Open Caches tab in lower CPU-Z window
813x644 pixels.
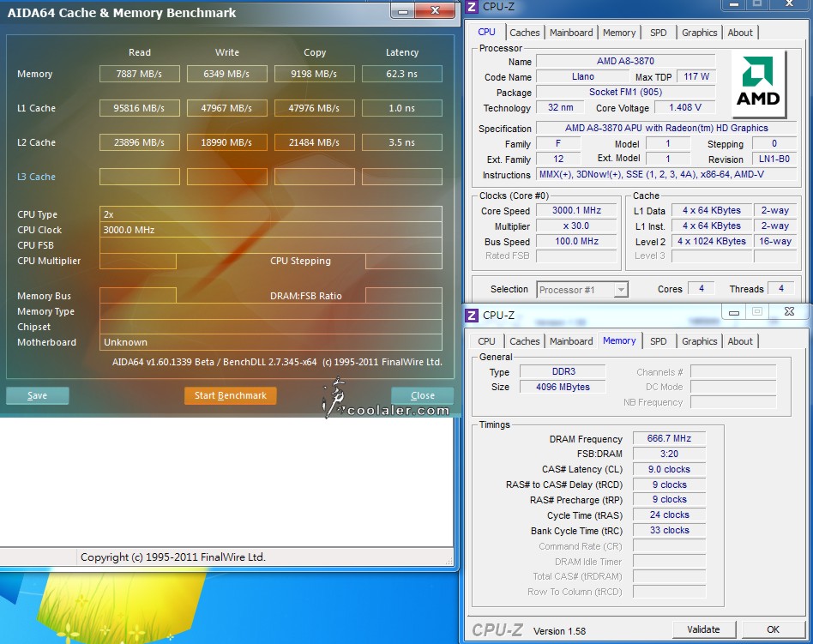pyautogui.click(x=524, y=341)
